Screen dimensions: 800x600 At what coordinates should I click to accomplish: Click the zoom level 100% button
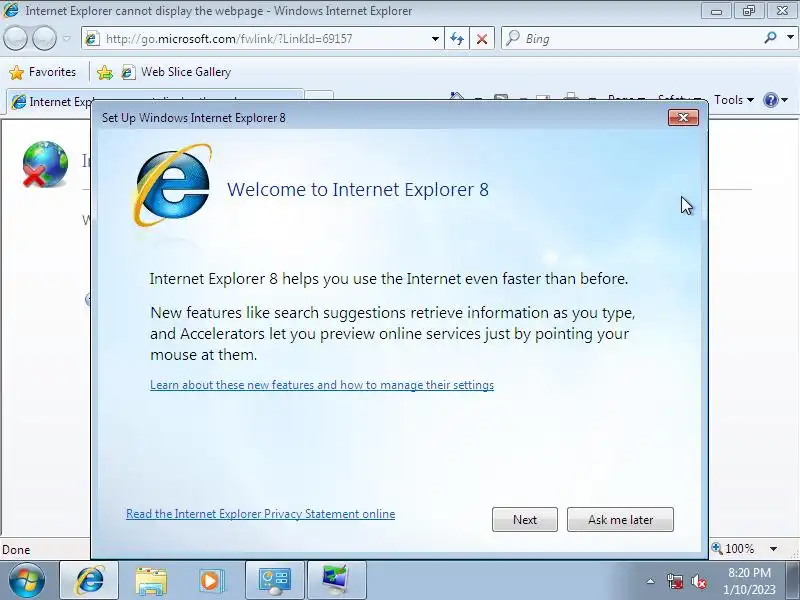coord(733,549)
